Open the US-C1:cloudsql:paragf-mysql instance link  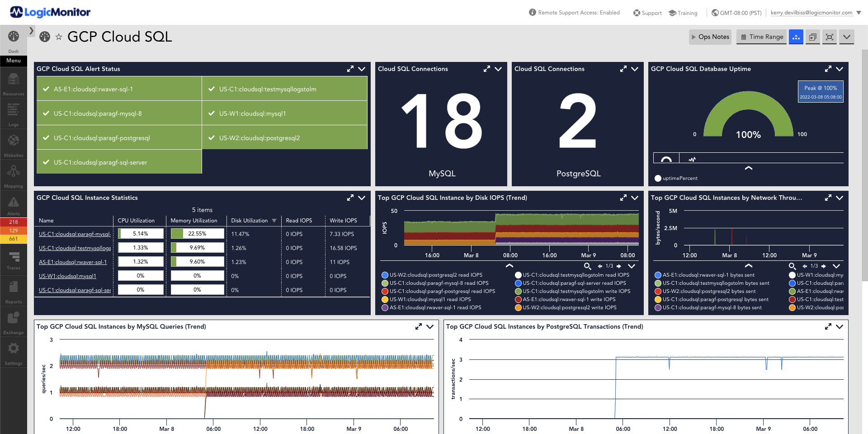coord(74,234)
